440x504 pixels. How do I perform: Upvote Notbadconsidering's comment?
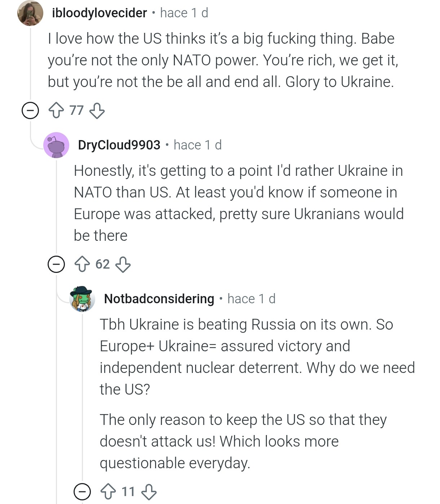(x=108, y=492)
